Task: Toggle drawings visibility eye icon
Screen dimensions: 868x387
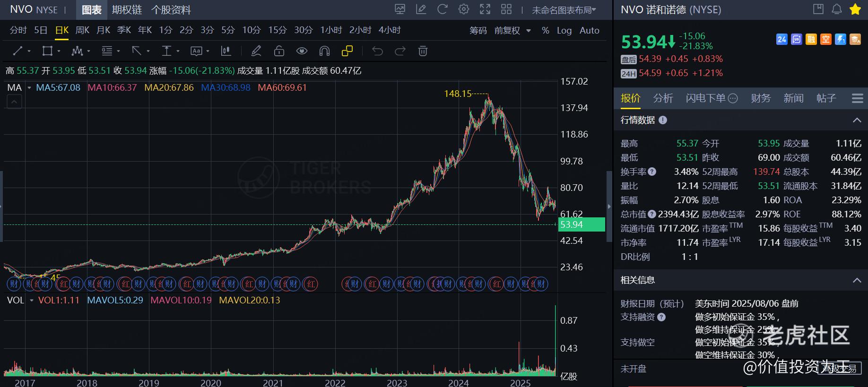Action: click(x=302, y=51)
